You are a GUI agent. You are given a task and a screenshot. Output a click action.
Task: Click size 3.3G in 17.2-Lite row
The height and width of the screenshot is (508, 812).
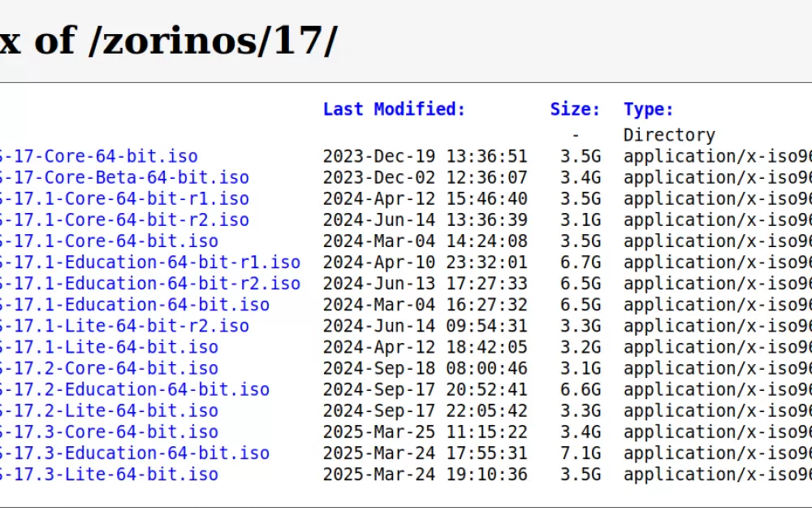point(581,411)
